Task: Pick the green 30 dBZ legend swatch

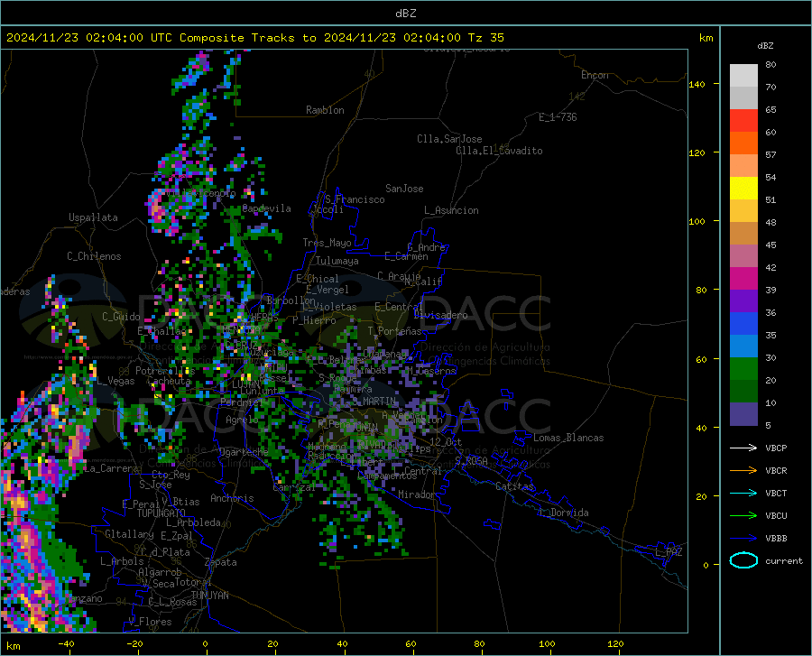Action: pyautogui.click(x=743, y=369)
